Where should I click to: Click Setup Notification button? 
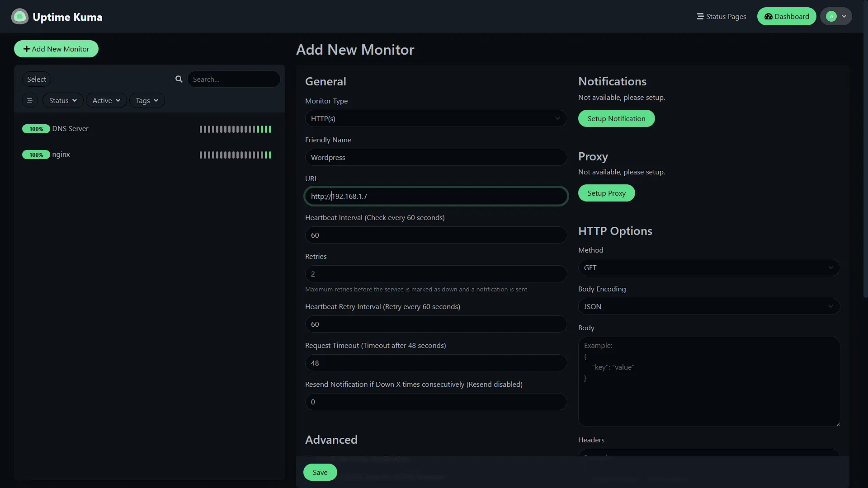click(616, 118)
